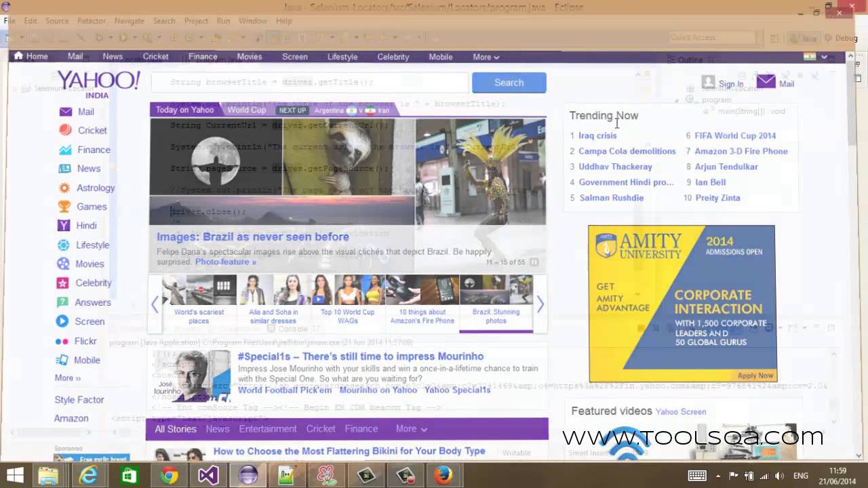
Task: Select the World Cup tab
Action: pos(247,110)
